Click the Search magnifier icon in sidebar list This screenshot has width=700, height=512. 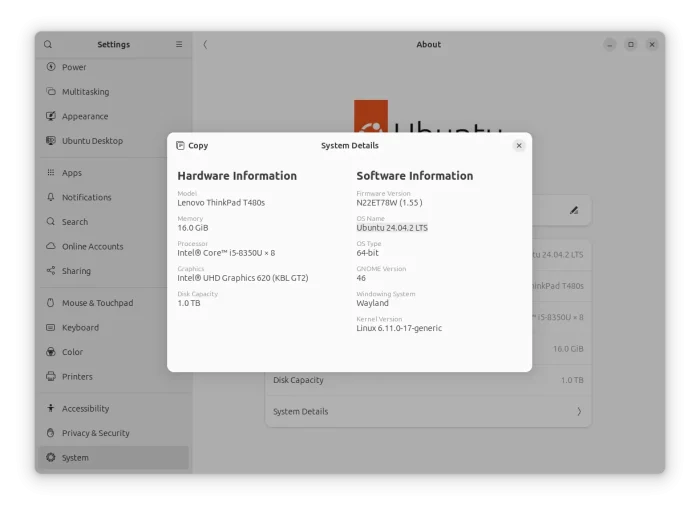tap(51, 221)
